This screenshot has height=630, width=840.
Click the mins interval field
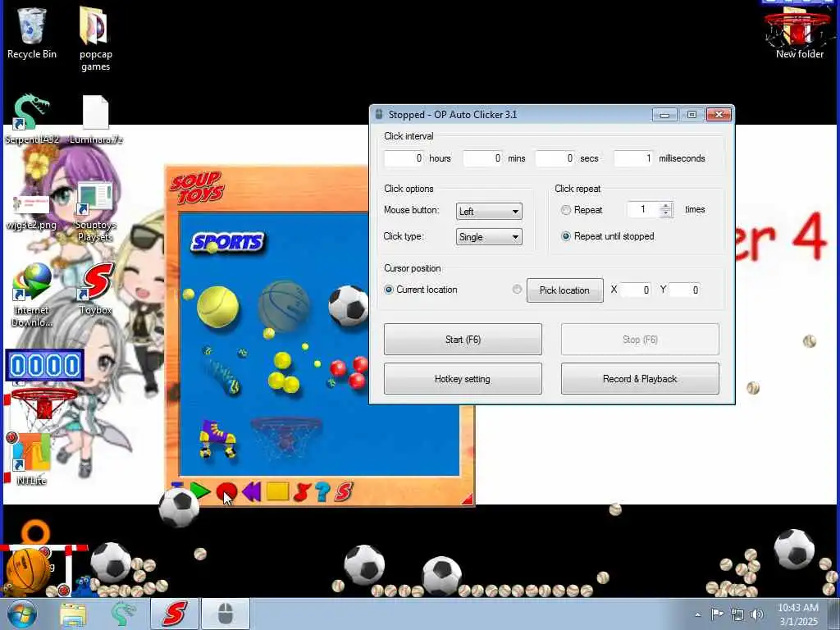pyautogui.click(x=482, y=158)
